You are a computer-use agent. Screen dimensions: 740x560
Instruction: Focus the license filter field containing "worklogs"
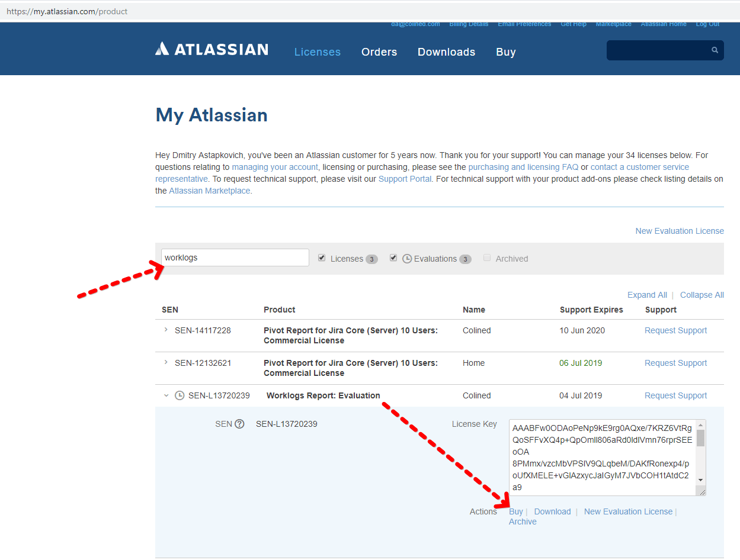235,258
